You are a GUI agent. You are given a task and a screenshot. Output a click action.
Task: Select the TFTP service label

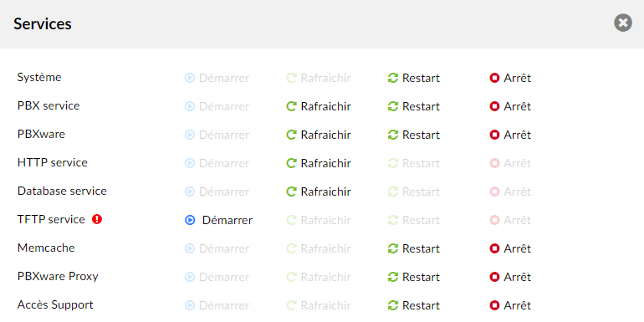coord(51,219)
